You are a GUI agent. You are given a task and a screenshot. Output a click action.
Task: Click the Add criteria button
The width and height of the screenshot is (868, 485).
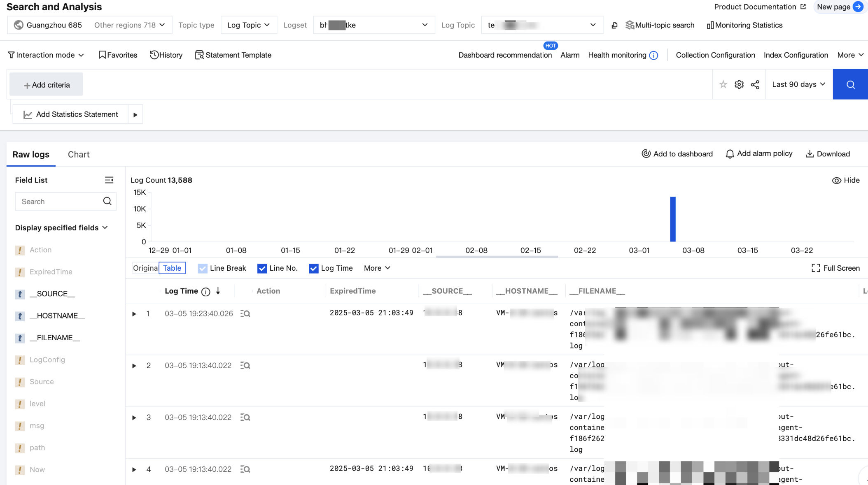(x=46, y=85)
